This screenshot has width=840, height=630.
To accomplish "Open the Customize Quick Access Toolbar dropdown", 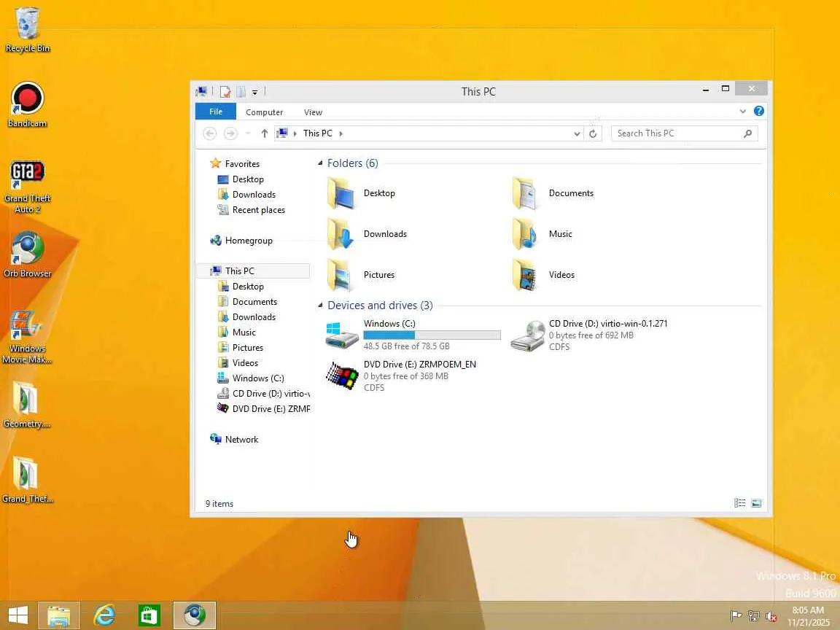I will 255,92.
